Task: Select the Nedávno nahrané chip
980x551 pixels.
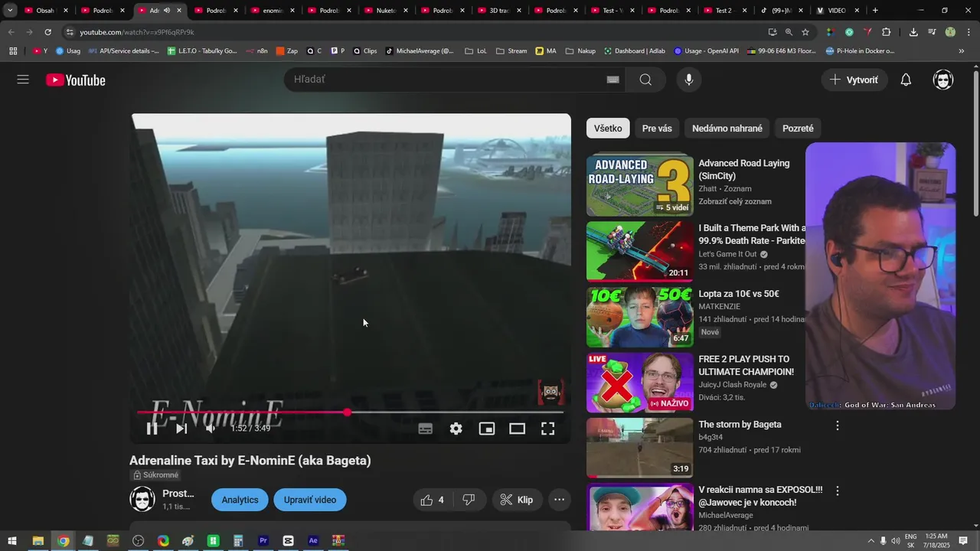Action: click(x=727, y=129)
